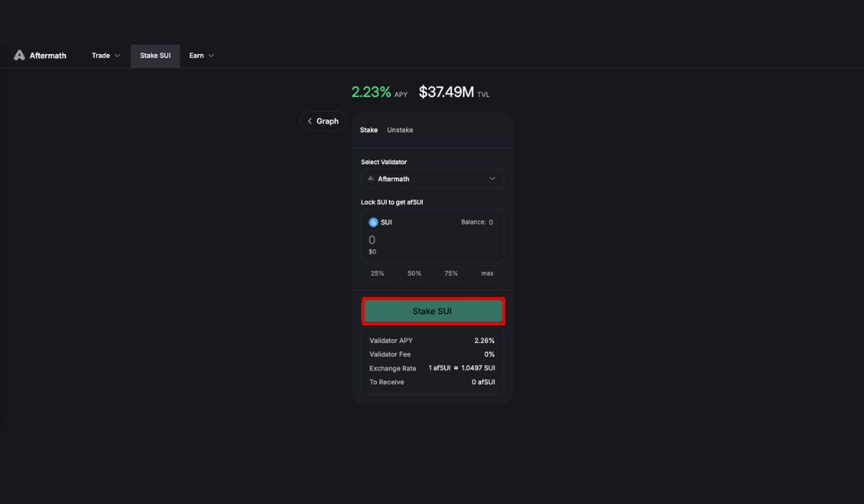Viewport: 864px width, 504px height.
Task: Open the Earn dropdown menu
Action: [202, 55]
